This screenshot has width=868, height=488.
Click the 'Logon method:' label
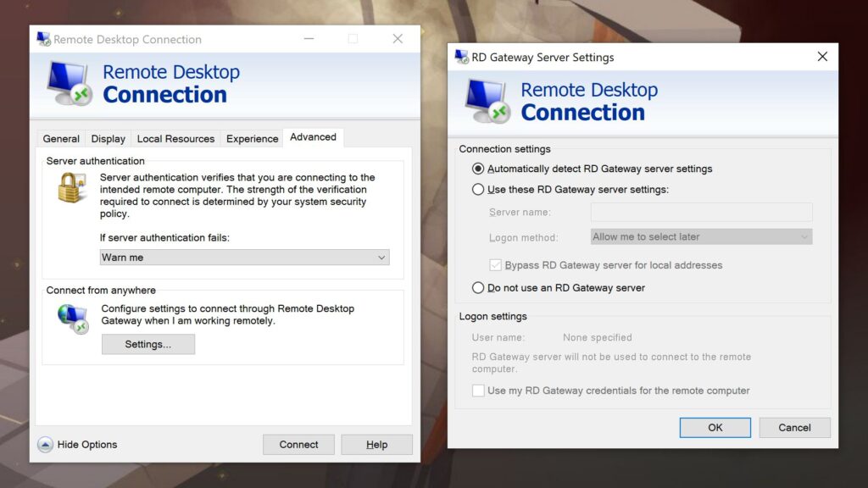pos(524,237)
